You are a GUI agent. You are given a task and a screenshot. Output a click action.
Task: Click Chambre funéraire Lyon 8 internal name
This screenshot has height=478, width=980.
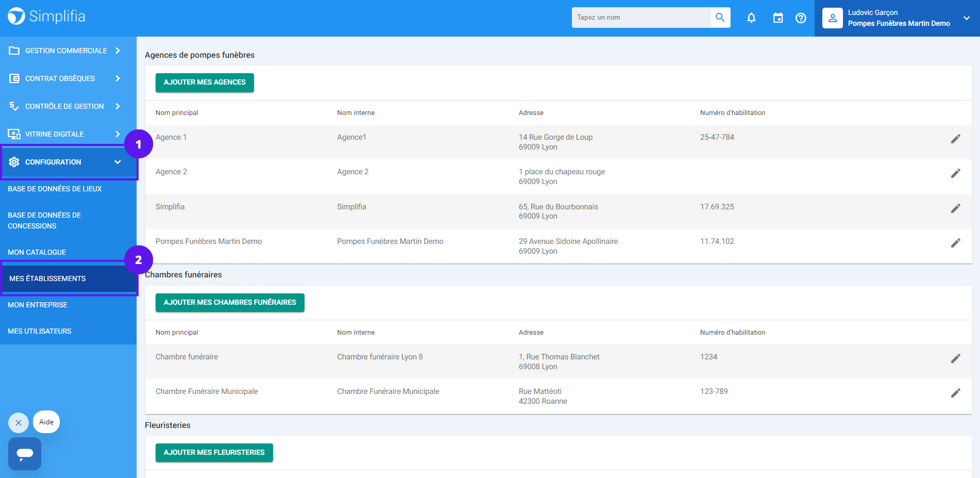(x=380, y=357)
